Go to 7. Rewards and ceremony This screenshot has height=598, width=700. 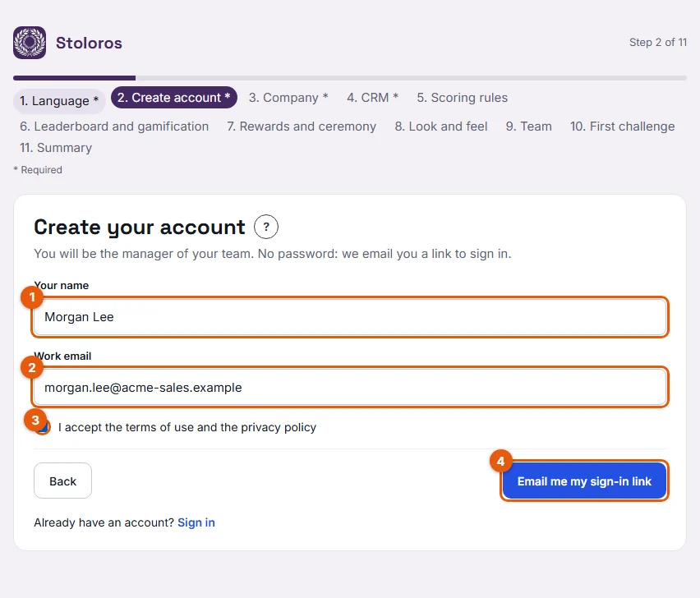[x=302, y=126]
